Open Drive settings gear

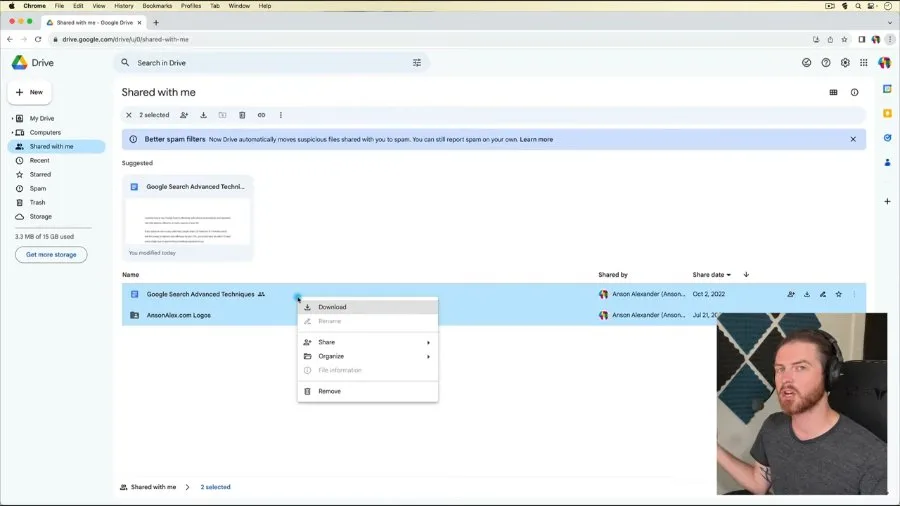click(845, 63)
